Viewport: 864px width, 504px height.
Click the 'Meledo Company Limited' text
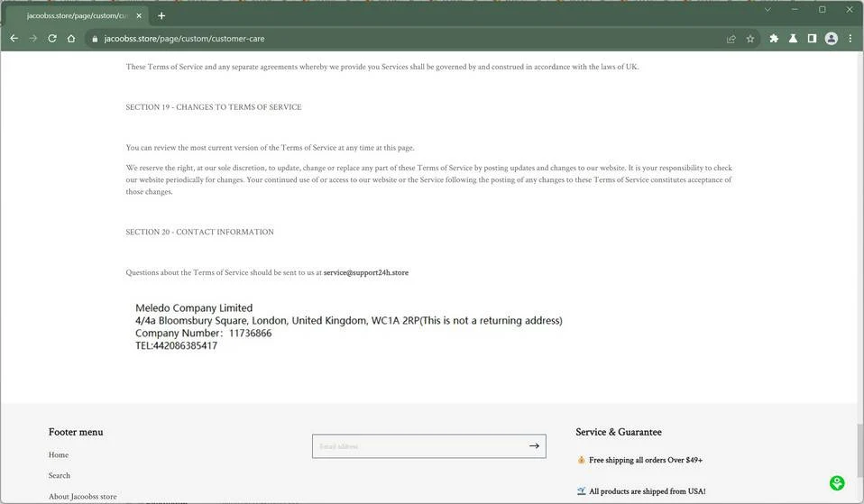click(x=194, y=308)
